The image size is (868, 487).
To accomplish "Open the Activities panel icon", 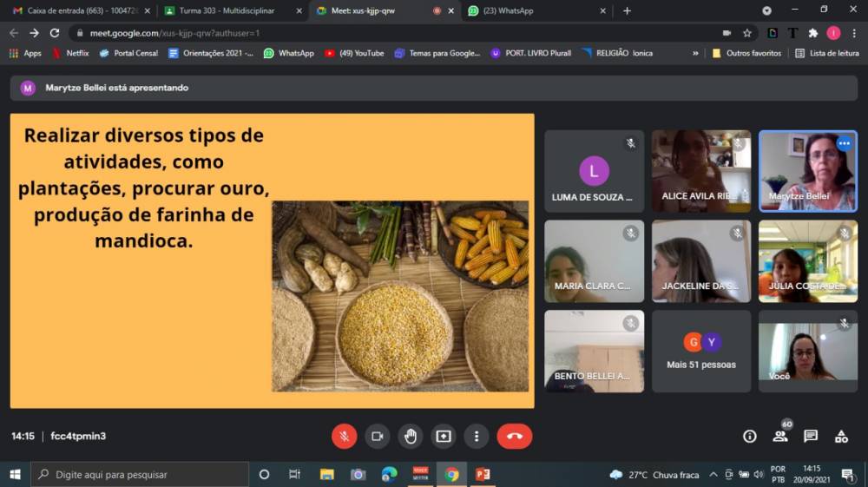I will click(x=841, y=436).
